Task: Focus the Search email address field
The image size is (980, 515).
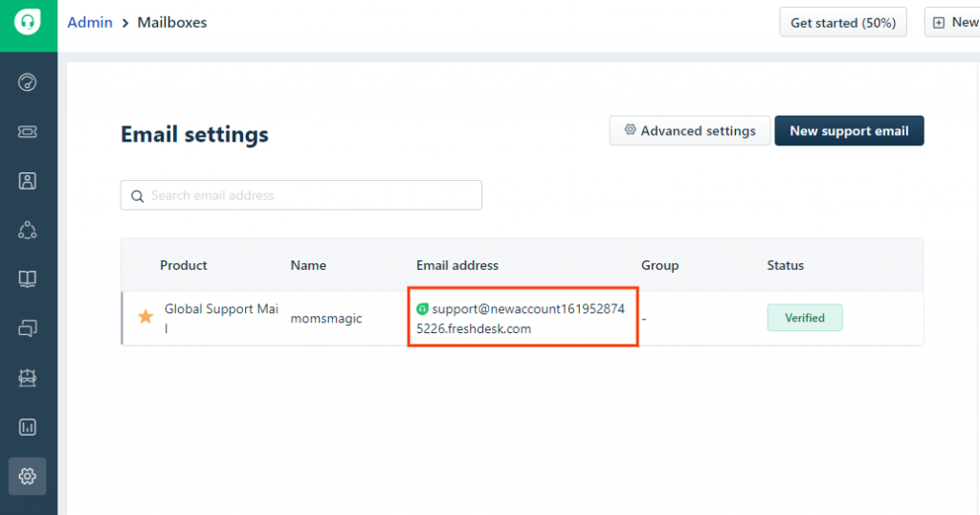Action: 301,195
